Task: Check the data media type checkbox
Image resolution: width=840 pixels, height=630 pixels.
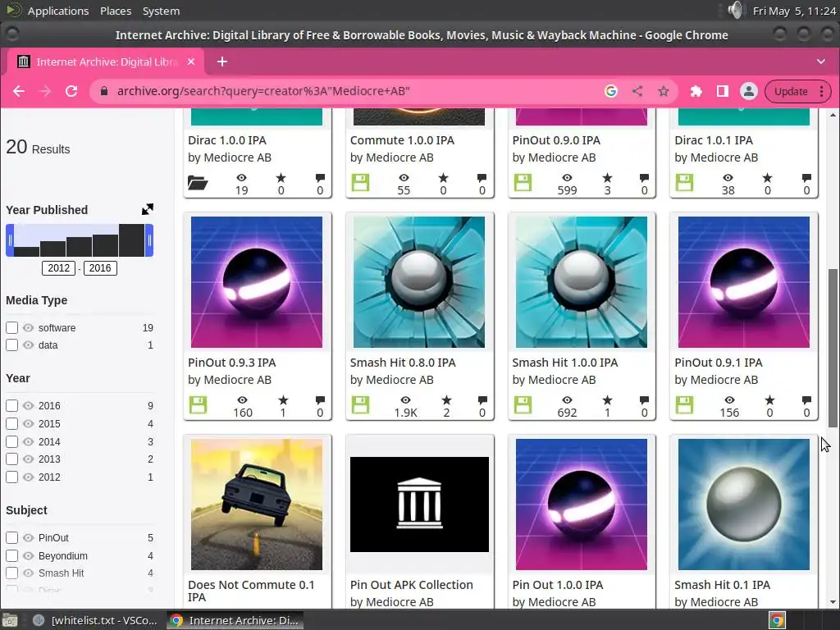Action: 11,345
